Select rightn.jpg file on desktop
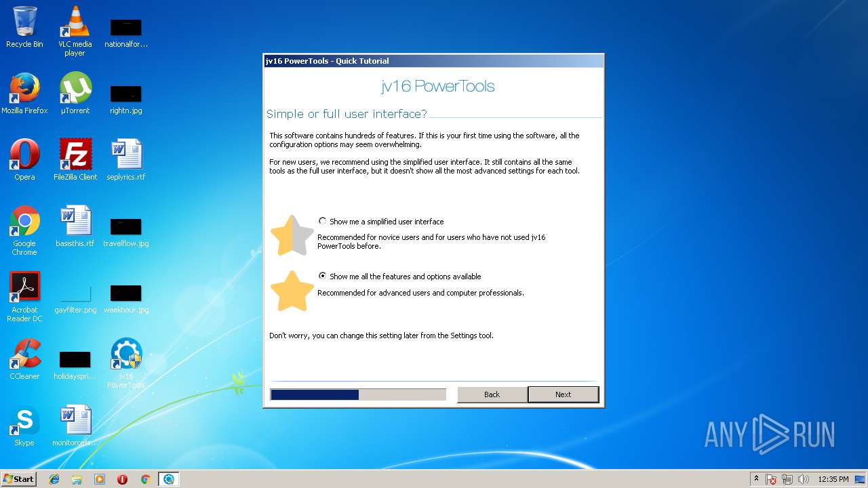The height and width of the screenshot is (488, 868). 126,99
